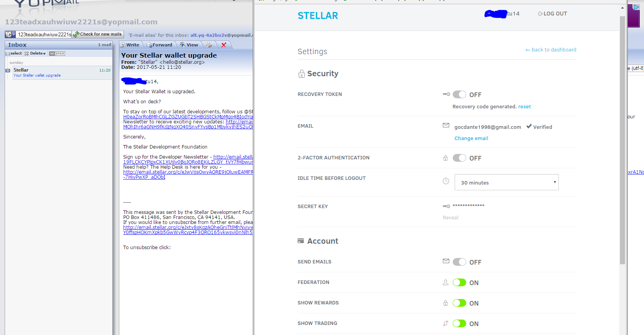Click the clock icon beside idle time
Viewport: 644px width, 335px height.
[x=446, y=181]
